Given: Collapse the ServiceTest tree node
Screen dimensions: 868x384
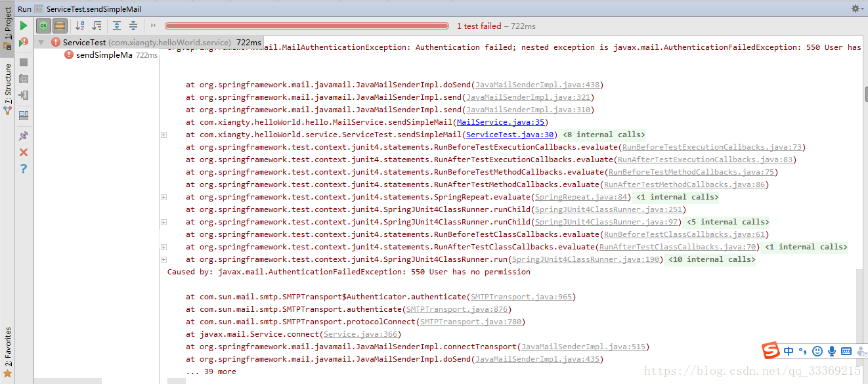Looking at the screenshot, I should [x=41, y=41].
